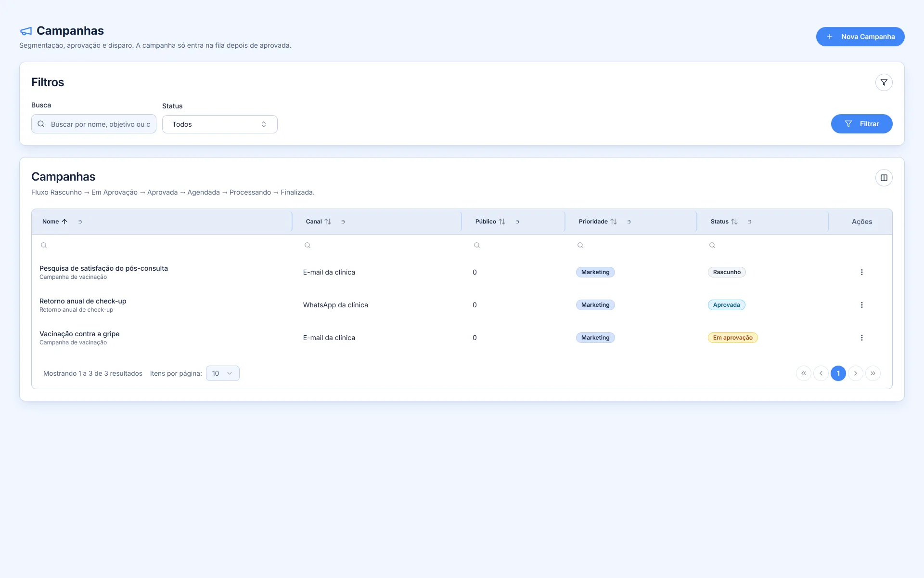Toggle Nome column ascending sort arrow

64,222
